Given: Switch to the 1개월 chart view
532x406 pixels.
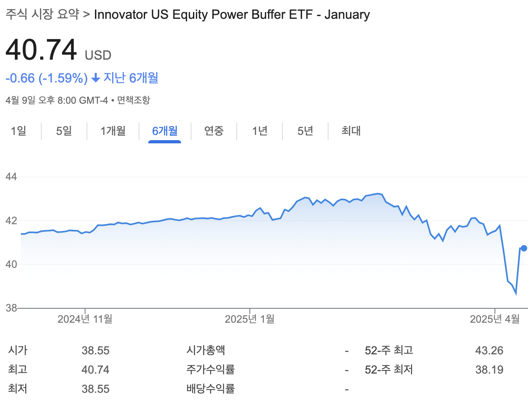Looking at the screenshot, I should click(x=113, y=131).
